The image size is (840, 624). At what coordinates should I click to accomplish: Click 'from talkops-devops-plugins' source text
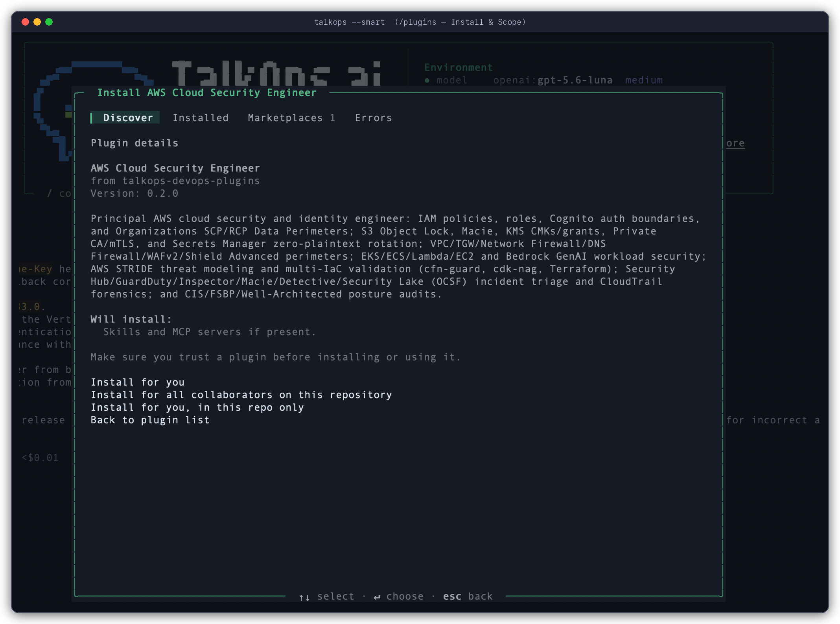click(175, 181)
